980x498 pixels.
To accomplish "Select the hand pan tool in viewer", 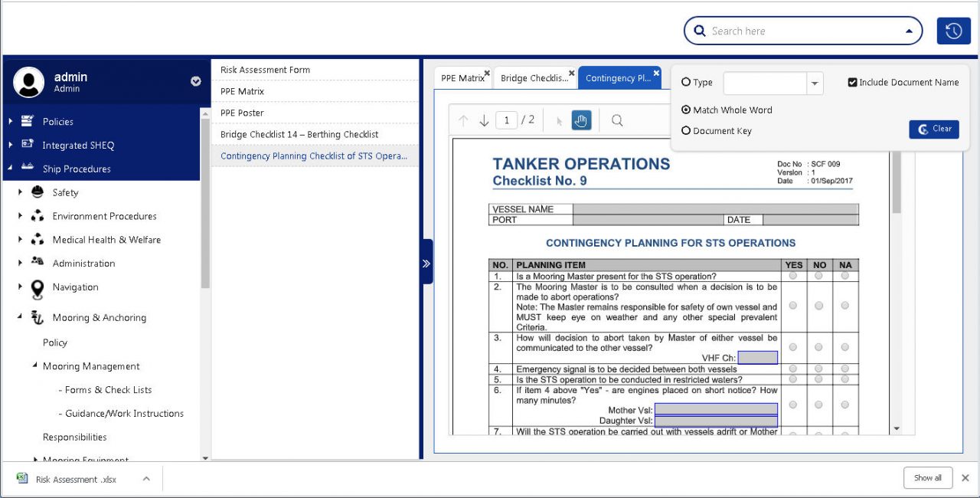I will (x=581, y=120).
